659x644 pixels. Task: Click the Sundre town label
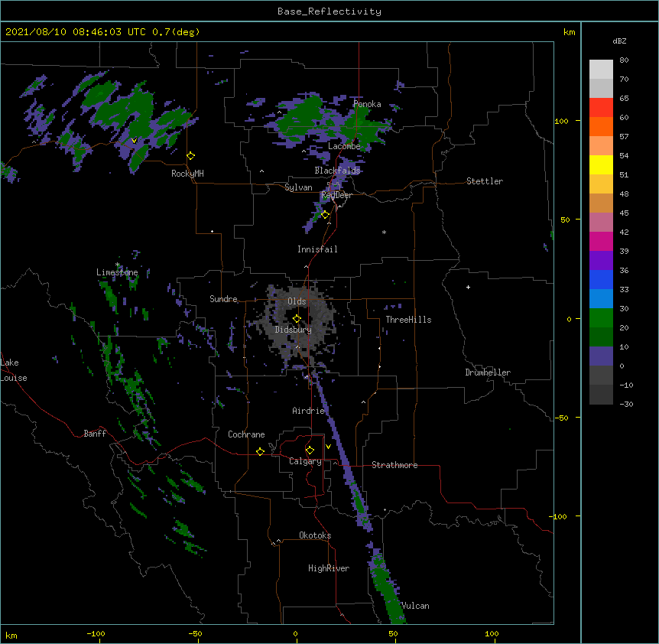click(x=223, y=299)
